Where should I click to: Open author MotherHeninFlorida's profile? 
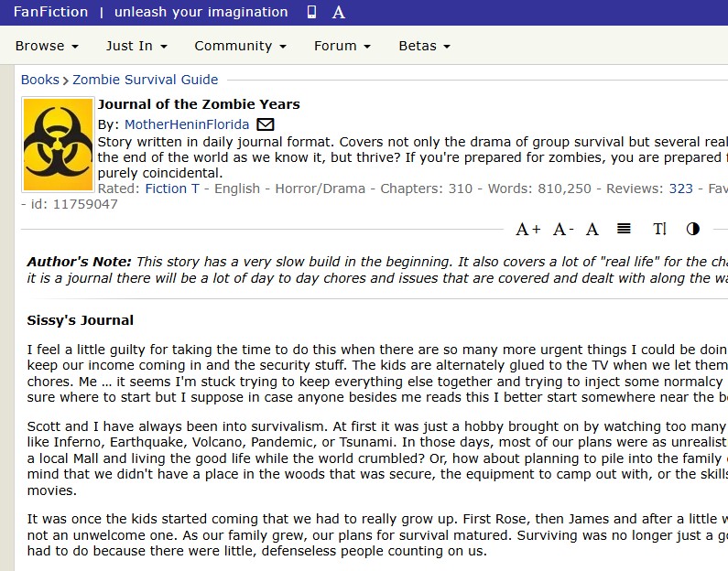(187, 124)
